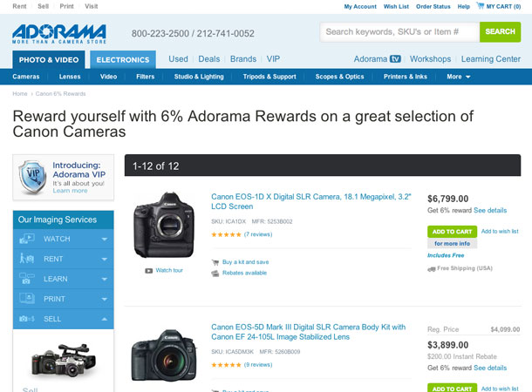Click the Rent link in top bar

pyautogui.click(x=19, y=6)
